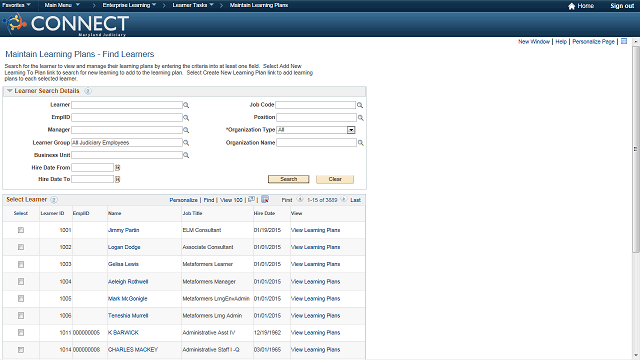Click the Personalize Page link

[x=593, y=42]
